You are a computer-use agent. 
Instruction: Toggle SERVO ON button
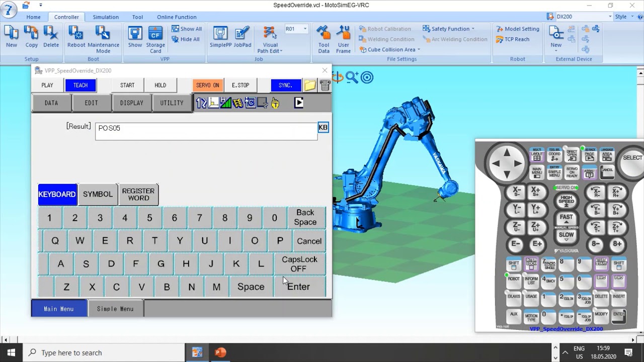pos(208,85)
